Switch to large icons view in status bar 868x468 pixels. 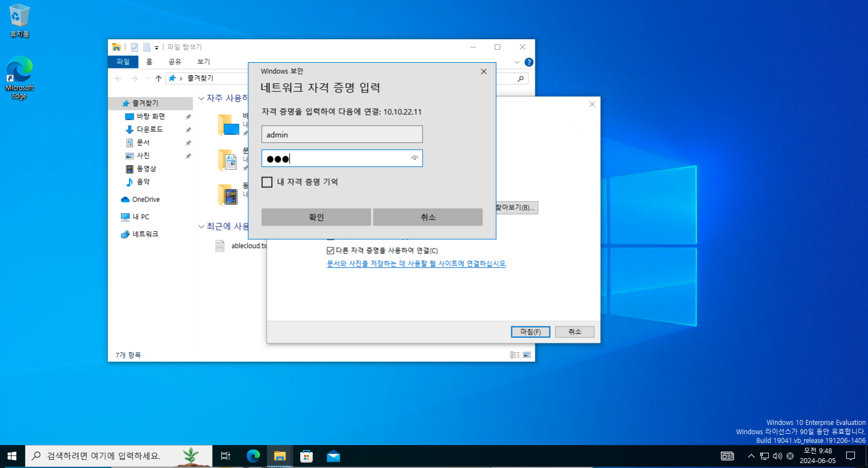pos(527,355)
